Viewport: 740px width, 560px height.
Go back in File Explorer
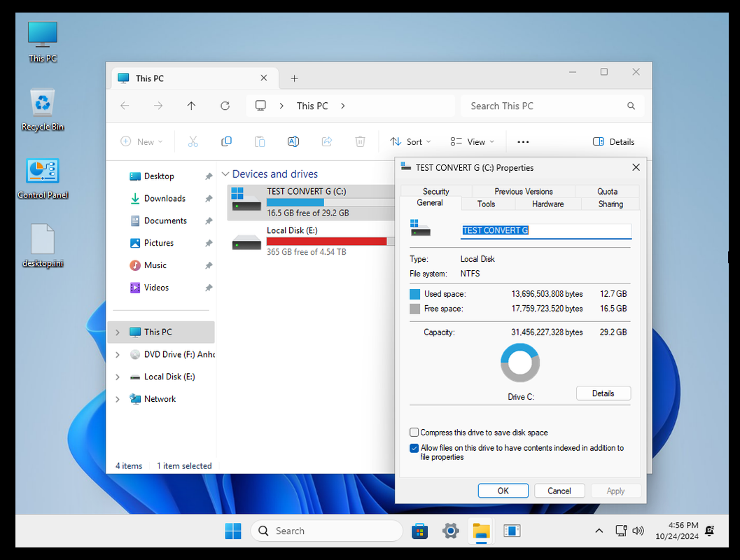tap(125, 106)
